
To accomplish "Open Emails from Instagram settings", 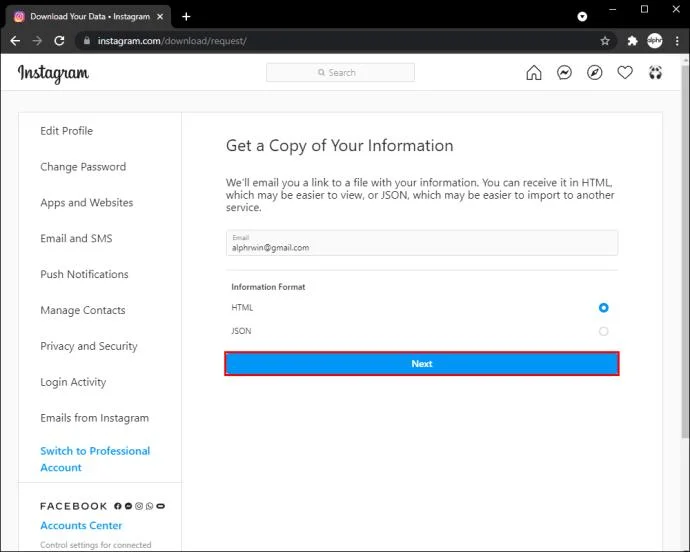I will (x=94, y=418).
